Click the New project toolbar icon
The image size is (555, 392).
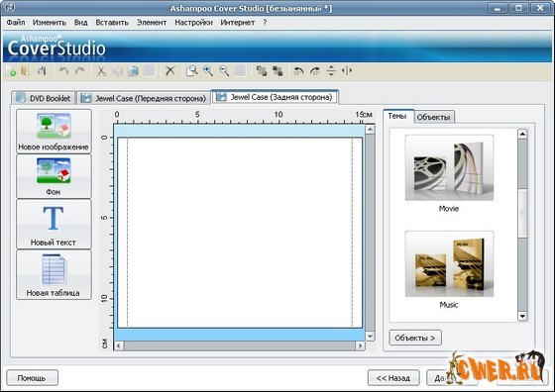point(11,71)
